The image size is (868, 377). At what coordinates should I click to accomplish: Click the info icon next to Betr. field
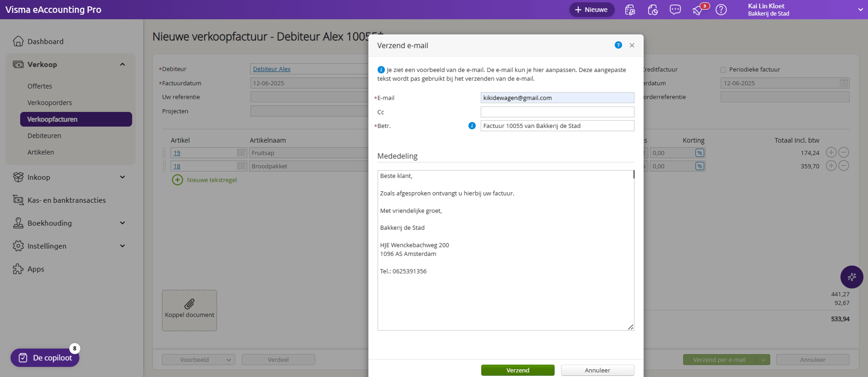tap(471, 126)
